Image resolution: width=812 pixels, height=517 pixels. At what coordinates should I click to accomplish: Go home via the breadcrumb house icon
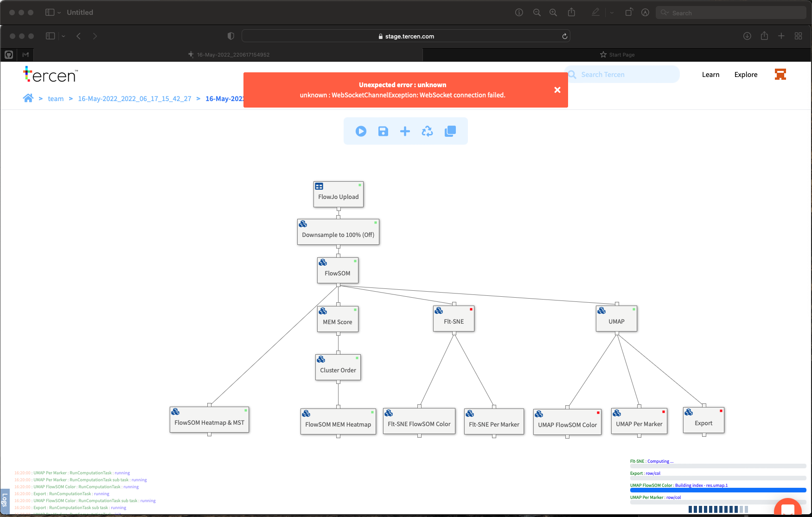28,98
